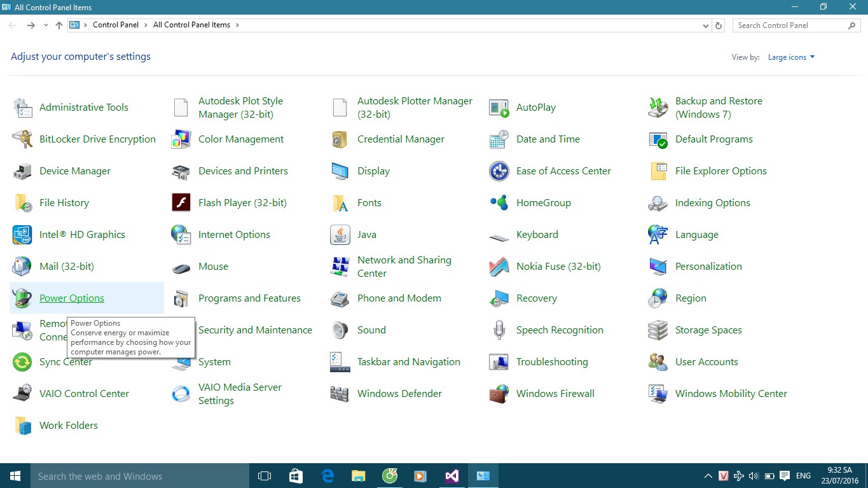
Task: Open the Ease of Access Center icon
Action: 499,171
